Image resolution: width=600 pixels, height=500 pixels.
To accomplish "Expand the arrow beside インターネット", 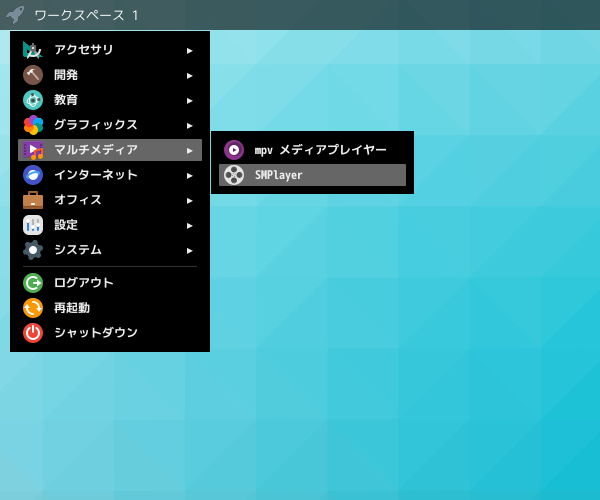I will click(189, 176).
